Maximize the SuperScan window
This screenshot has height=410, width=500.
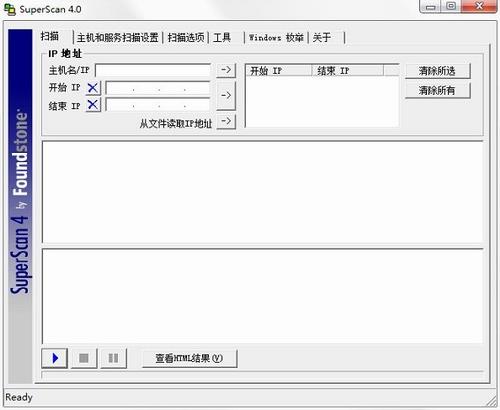(x=451, y=7)
